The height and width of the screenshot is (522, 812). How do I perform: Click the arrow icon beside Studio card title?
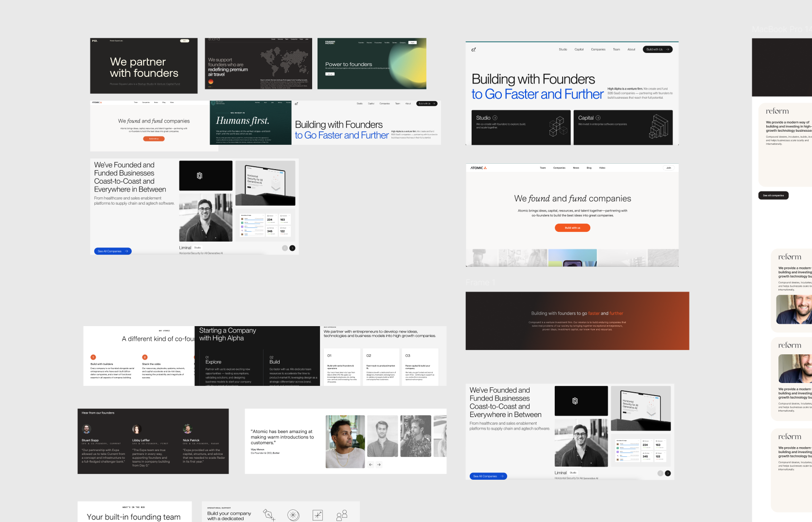pyautogui.click(x=495, y=118)
